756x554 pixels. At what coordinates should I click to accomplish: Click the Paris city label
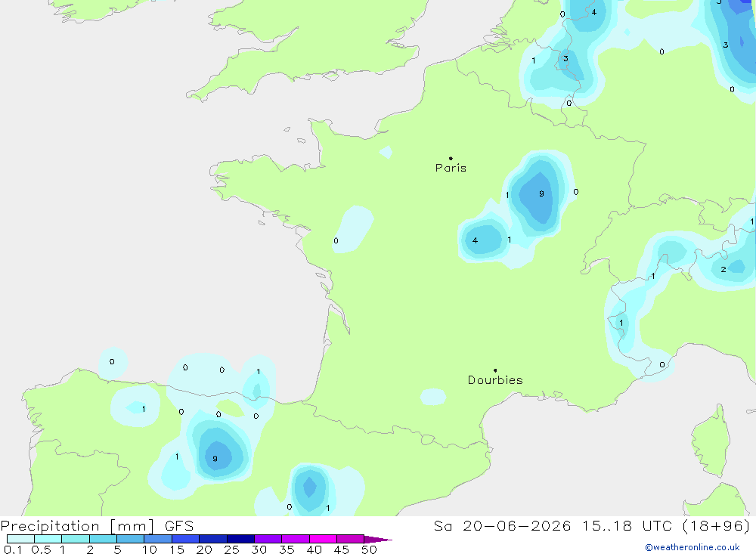451,168
